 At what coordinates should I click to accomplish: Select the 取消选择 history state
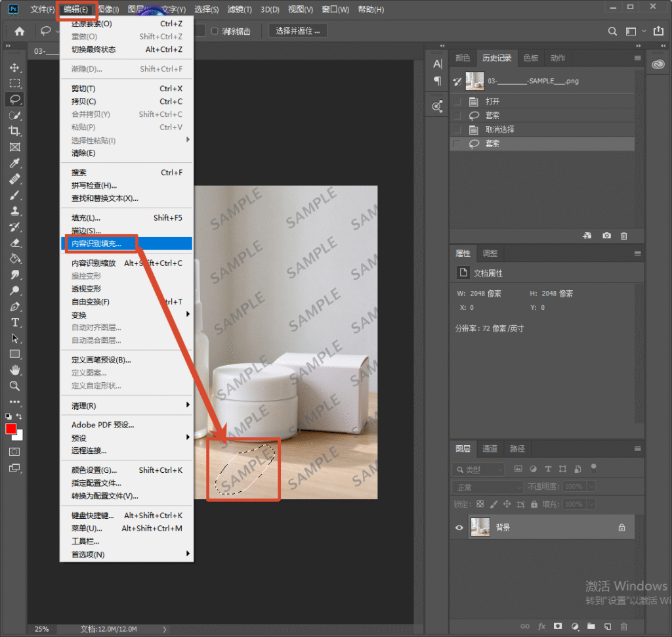pos(542,129)
